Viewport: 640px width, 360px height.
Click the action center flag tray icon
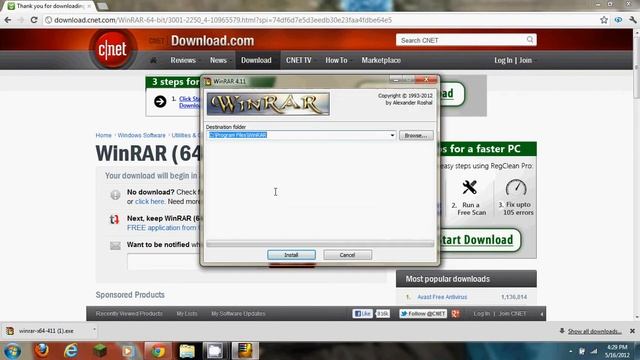(582, 351)
